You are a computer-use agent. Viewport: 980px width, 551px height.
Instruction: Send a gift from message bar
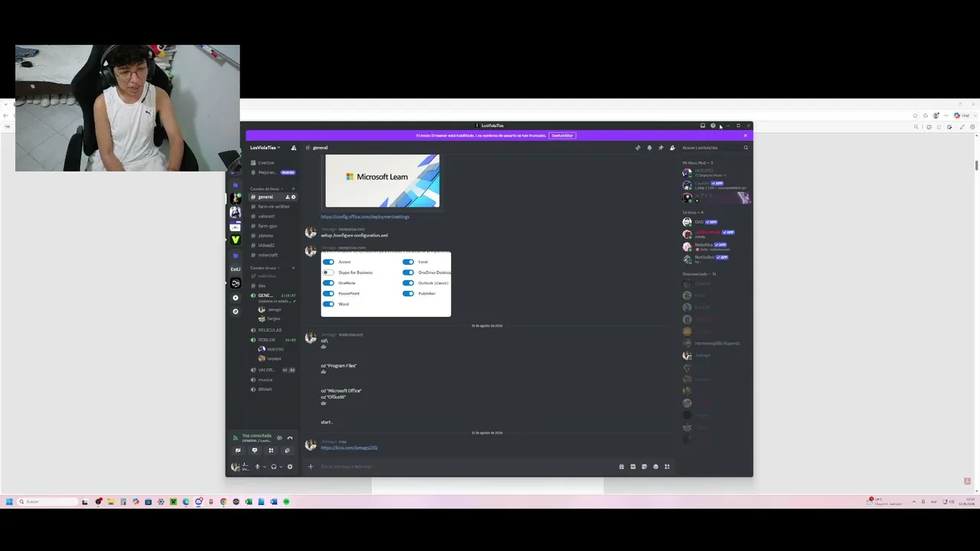pyautogui.click(x=621, y=467)
